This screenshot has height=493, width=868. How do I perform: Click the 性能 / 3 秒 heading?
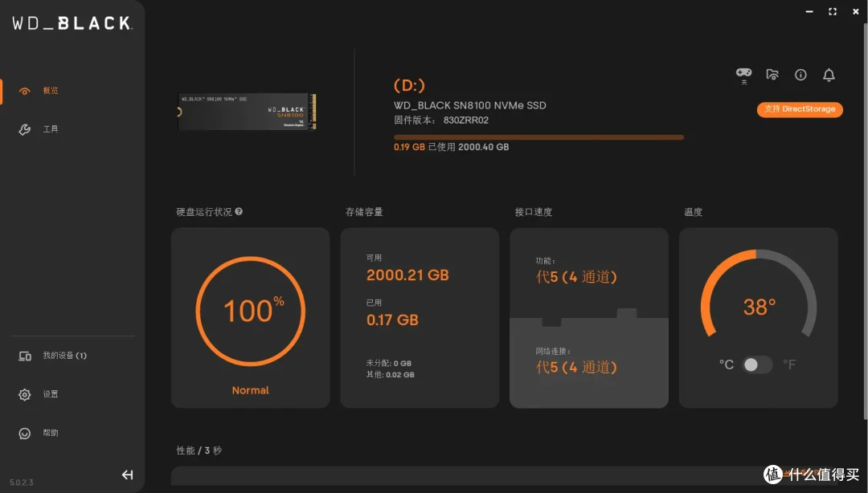tap(199, 450)
